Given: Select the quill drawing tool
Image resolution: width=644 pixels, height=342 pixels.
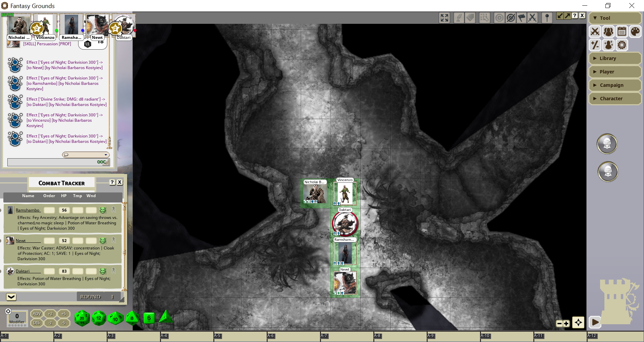Looking at the screenshot, I should pos(459,18).
